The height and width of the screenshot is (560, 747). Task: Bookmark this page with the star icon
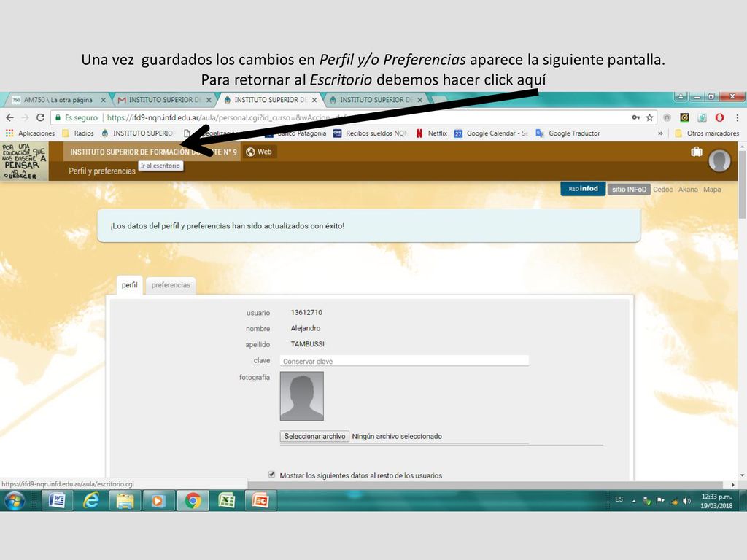649,117
